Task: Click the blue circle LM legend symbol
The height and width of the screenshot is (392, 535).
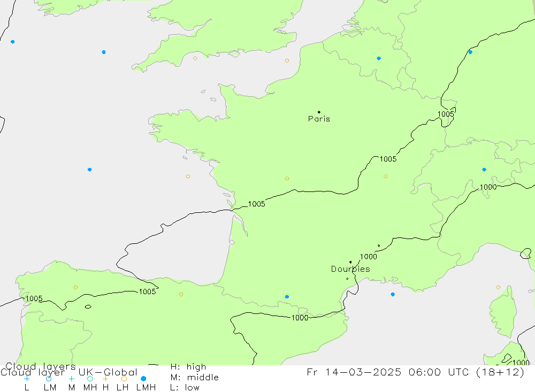Action: (x=49, y=379)
